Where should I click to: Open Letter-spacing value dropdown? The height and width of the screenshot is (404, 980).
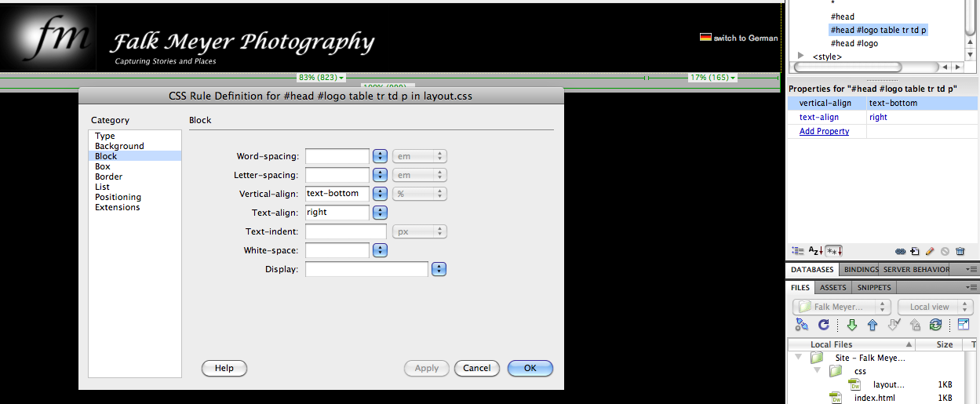click(381, 175)
